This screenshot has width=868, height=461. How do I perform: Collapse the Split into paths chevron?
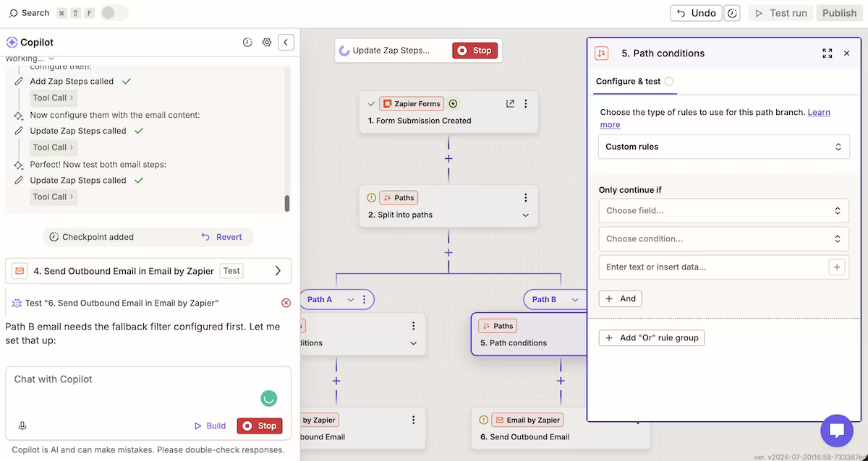coord(526,215)
